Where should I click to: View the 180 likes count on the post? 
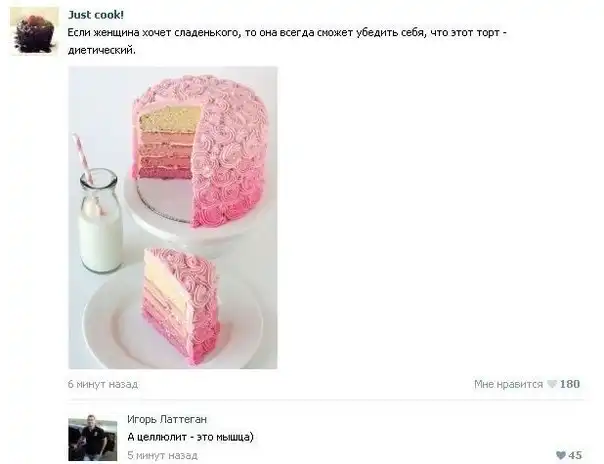coord(570,384)
